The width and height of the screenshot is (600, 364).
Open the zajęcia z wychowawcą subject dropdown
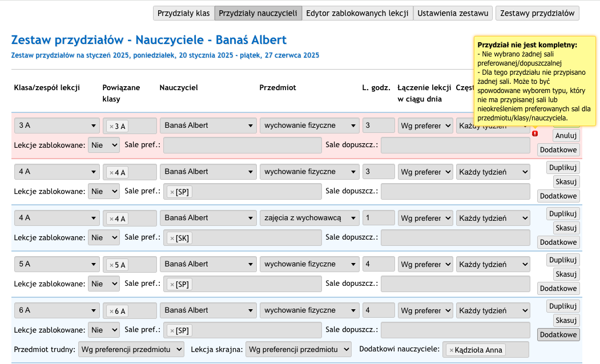pyautogui.click(x=309, y=218)
